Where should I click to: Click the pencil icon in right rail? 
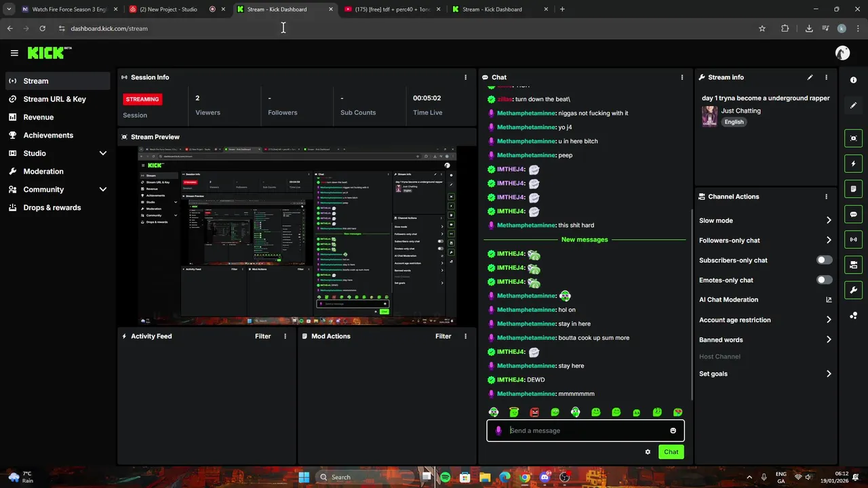pyautogui.click(x=853, y=105)
